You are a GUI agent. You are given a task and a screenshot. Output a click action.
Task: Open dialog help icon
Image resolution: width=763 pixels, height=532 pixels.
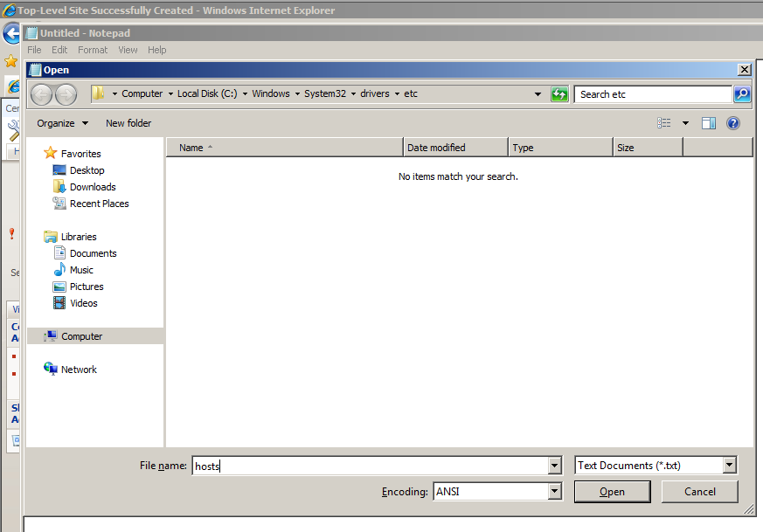pos(732,123)
